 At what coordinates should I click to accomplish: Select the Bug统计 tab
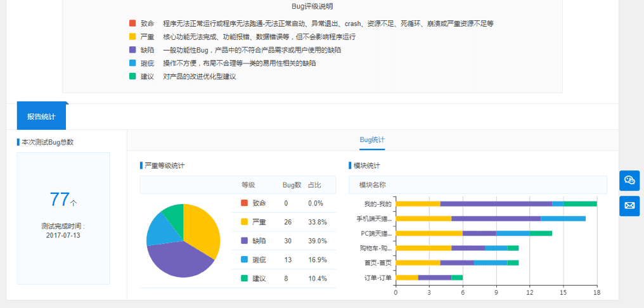(x=372, y=139)
